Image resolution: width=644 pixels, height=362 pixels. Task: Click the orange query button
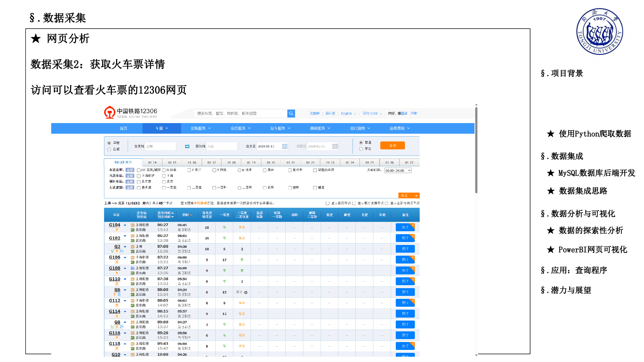coord(392,145)
